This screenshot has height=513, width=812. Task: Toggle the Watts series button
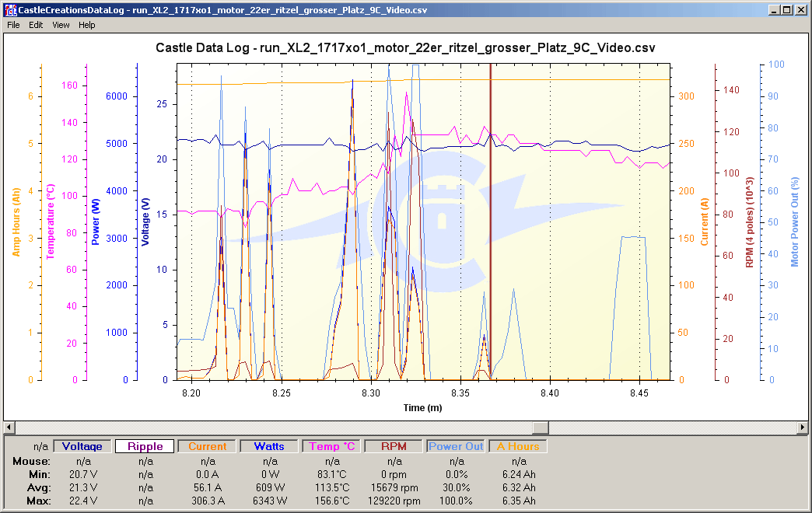click(x=269, y=446)
